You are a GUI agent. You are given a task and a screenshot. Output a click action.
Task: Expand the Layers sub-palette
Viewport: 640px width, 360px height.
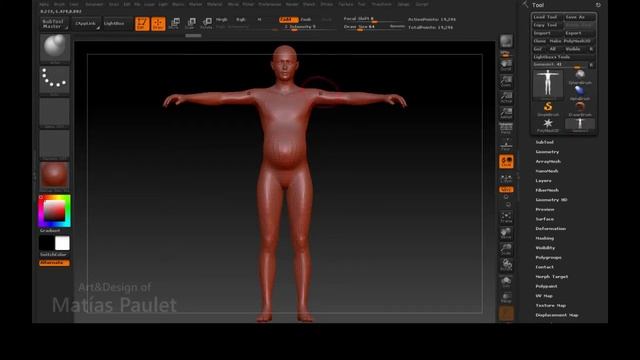tap(544, 180)
